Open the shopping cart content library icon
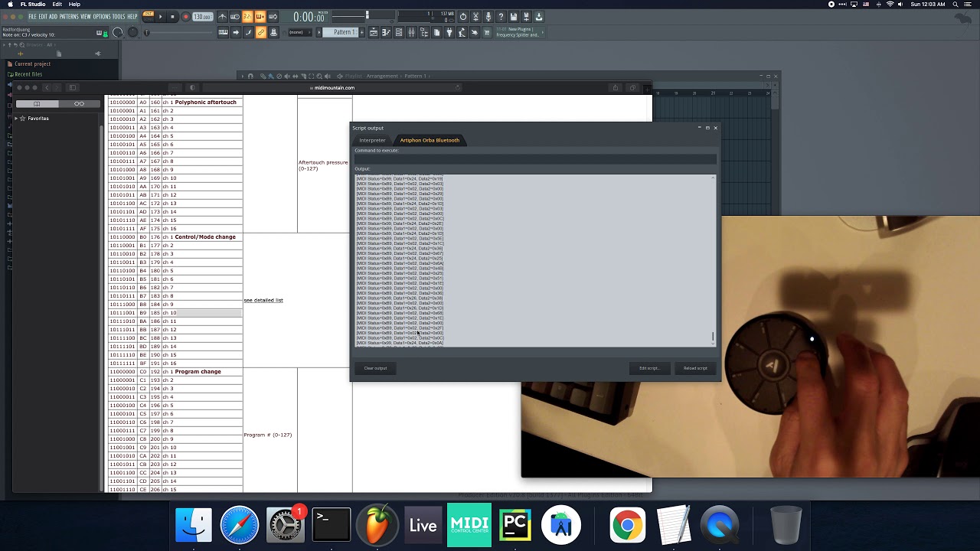The height and width of the screenshot is (551, 980). (x=487, y=32)
